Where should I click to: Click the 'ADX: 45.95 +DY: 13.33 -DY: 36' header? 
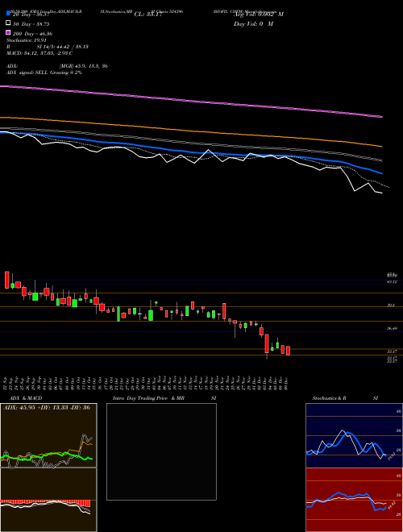[47, 407]
